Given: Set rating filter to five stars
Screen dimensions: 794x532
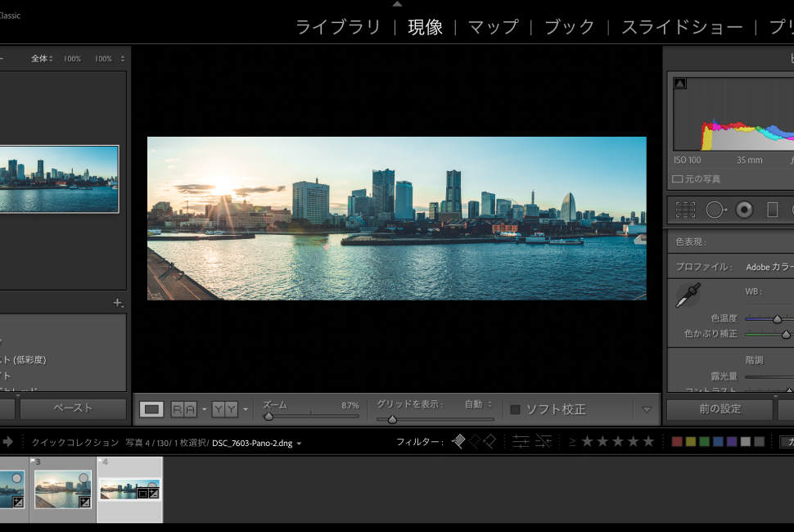Looking at the screenshot, I should point(648,441).
